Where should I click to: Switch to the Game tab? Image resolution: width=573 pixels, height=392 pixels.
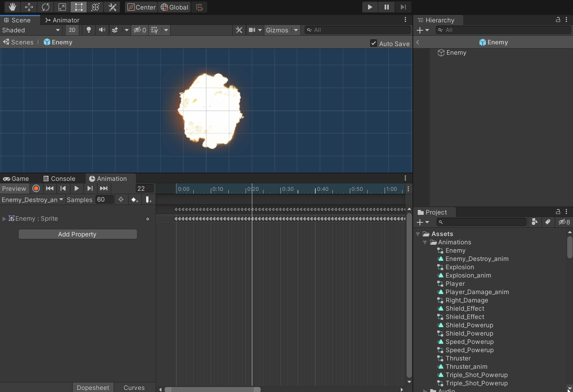click(16, 178)
